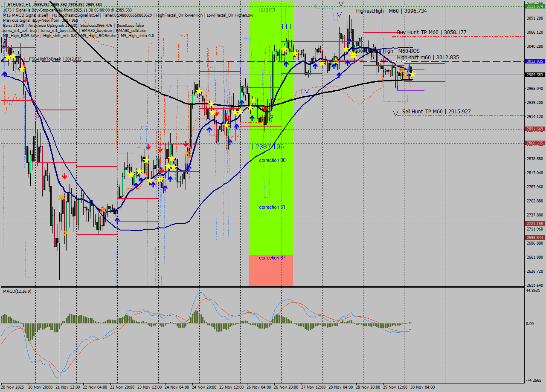The height and width of the screenshot is (392, 546).
Task: Click the green 3111.674 price tag
Action: click(x=534, y=6)
